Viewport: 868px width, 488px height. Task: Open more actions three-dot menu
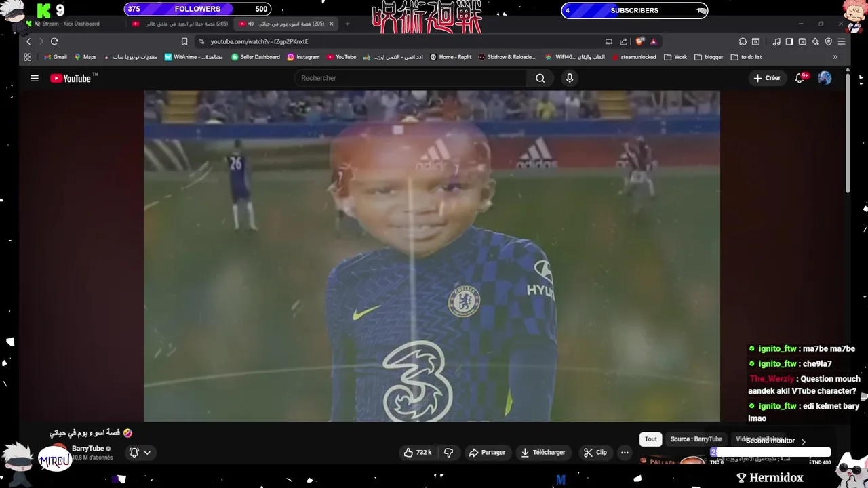[x=625, y=453]
